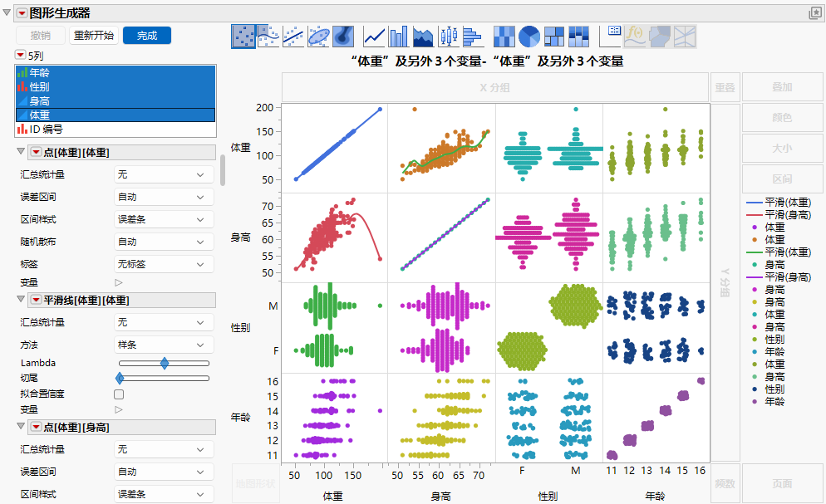Select the Box Plot element icon

(449, 37)
